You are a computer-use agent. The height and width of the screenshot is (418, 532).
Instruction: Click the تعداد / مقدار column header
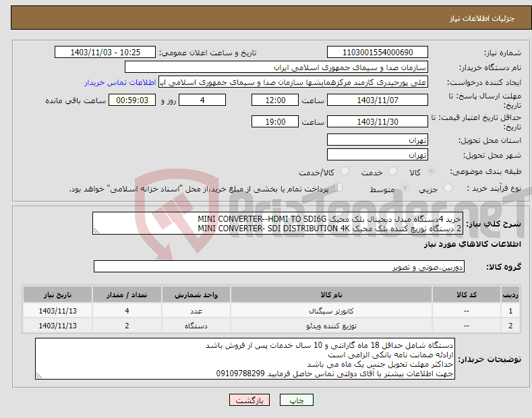tap(127, 295)
